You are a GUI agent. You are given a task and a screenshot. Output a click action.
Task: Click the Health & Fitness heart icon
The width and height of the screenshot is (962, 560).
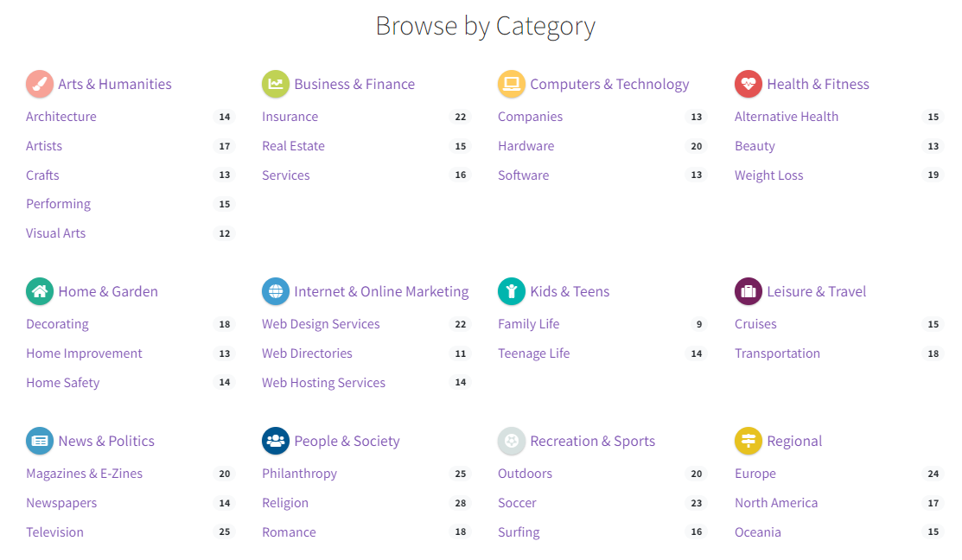(x=748, y=84)
